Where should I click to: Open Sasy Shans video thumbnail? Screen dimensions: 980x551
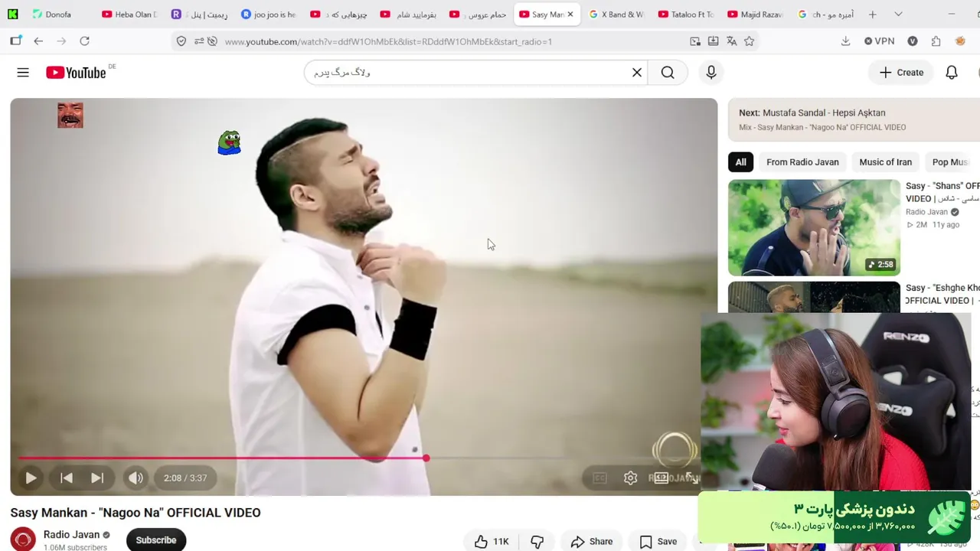814,227
